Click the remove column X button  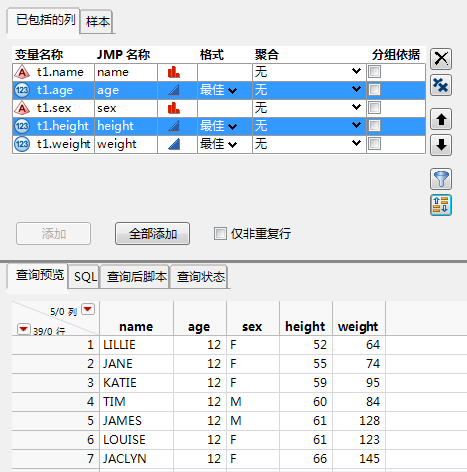[x=441, y=59]
